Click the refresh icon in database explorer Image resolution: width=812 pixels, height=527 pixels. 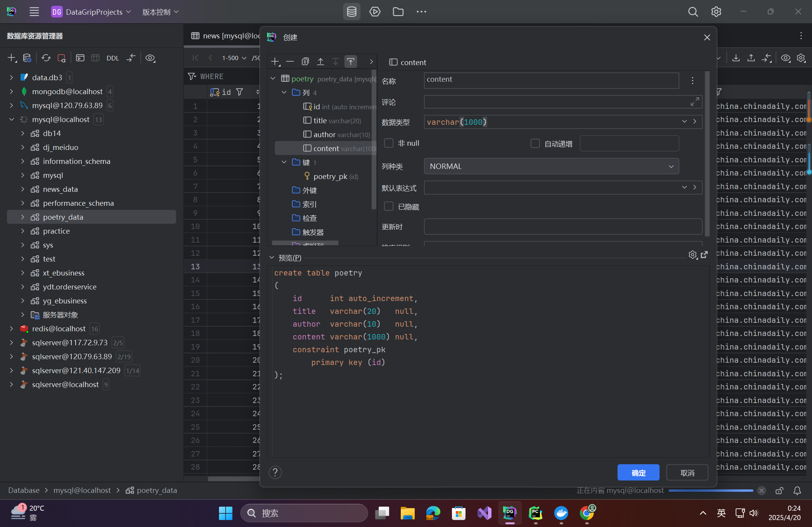click(x=46, y=58)
